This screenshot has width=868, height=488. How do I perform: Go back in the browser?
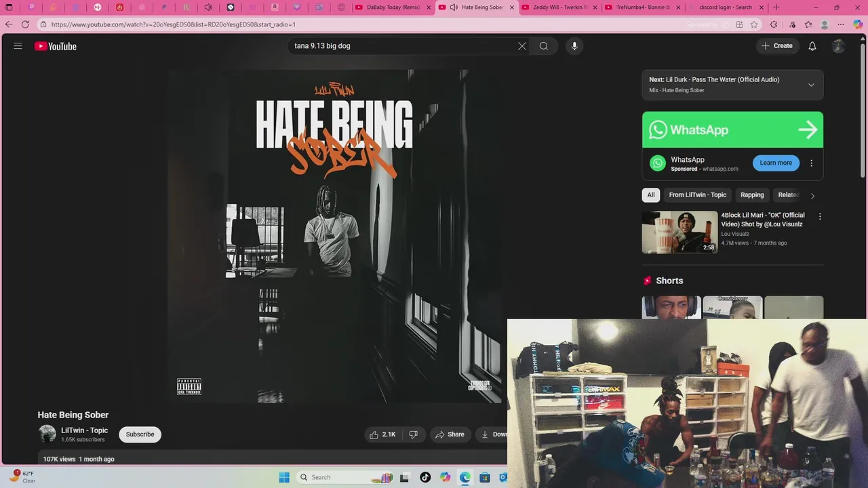pyautogui.click(x=9, y=24)
